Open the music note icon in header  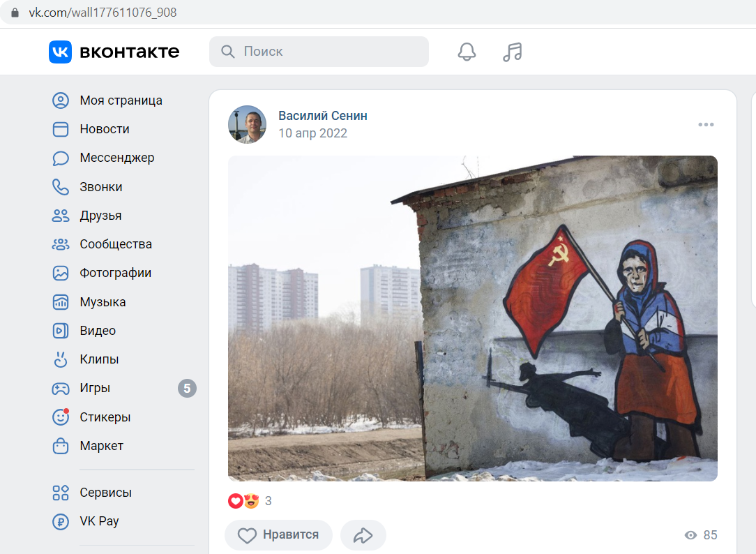(x=512, y=52)
